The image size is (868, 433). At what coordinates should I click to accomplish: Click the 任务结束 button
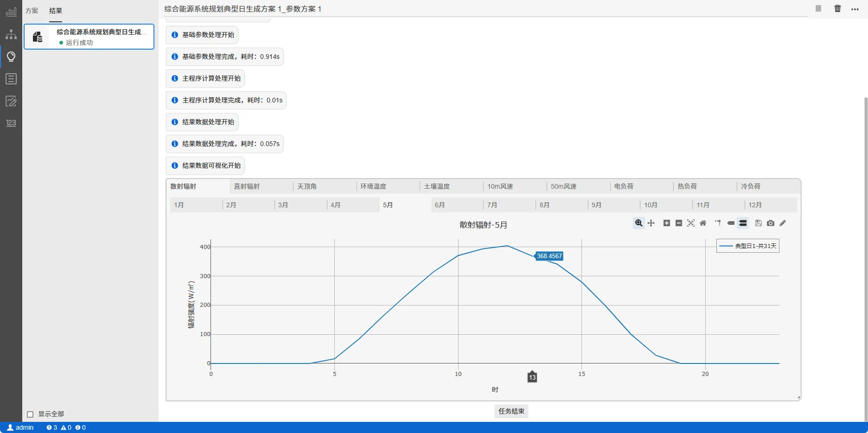tap(511, 411)
